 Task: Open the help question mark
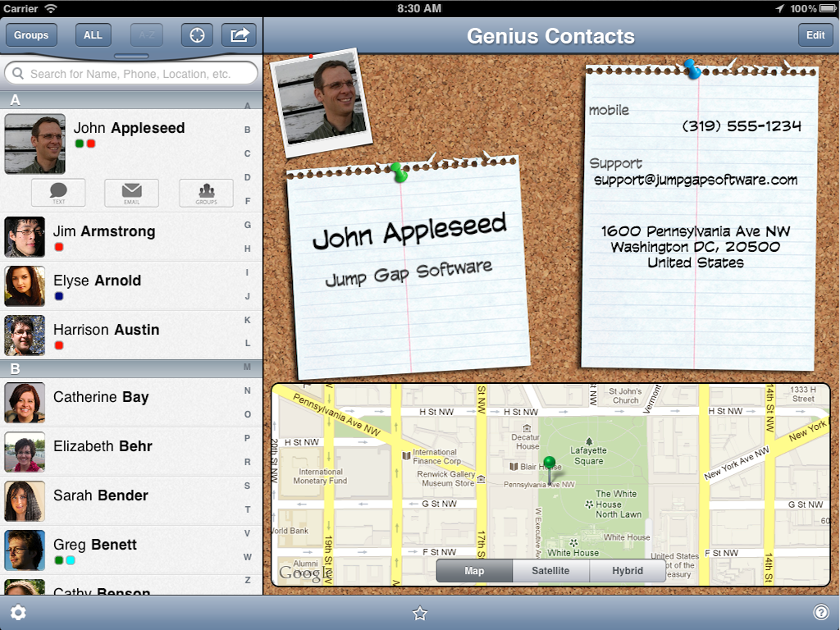tap(820, 612)
